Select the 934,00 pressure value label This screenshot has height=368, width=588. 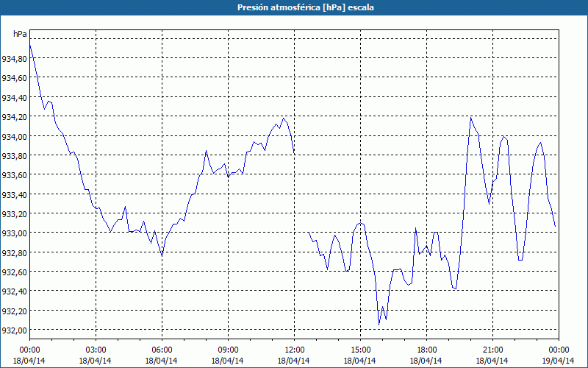(x=15, y=136)
